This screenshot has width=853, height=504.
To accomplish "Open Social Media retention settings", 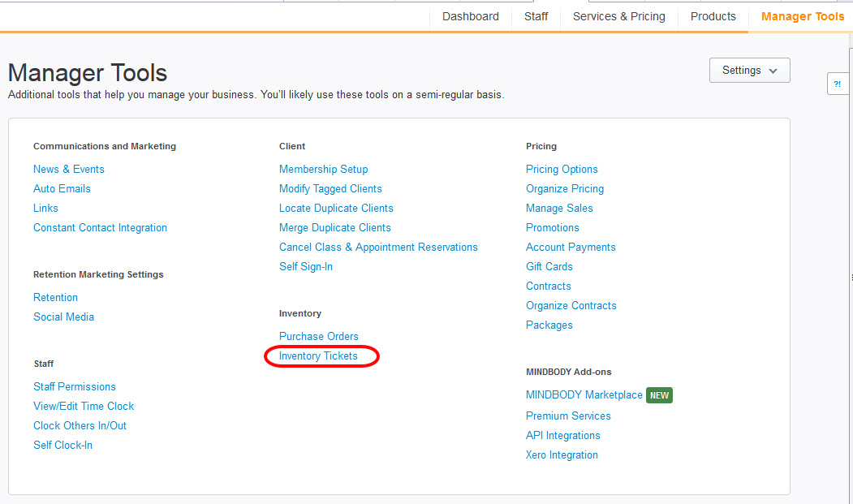I will pos(63,317).
